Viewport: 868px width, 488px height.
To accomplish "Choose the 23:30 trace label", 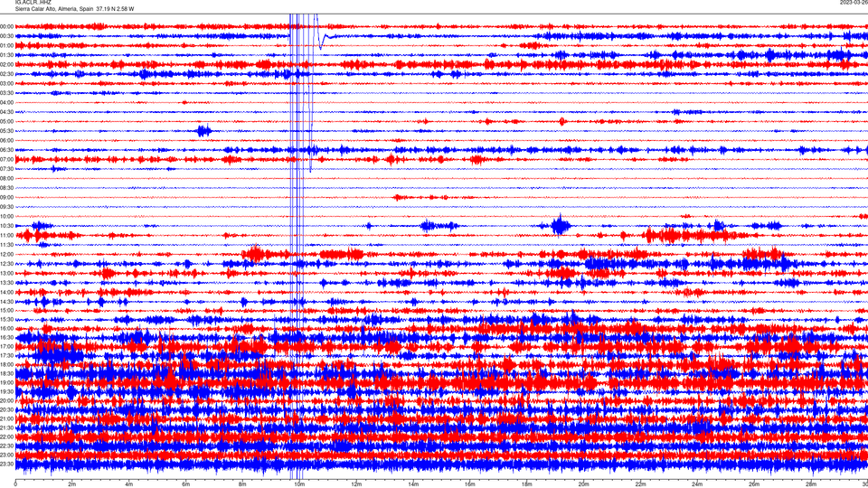I will click(6, 465).
